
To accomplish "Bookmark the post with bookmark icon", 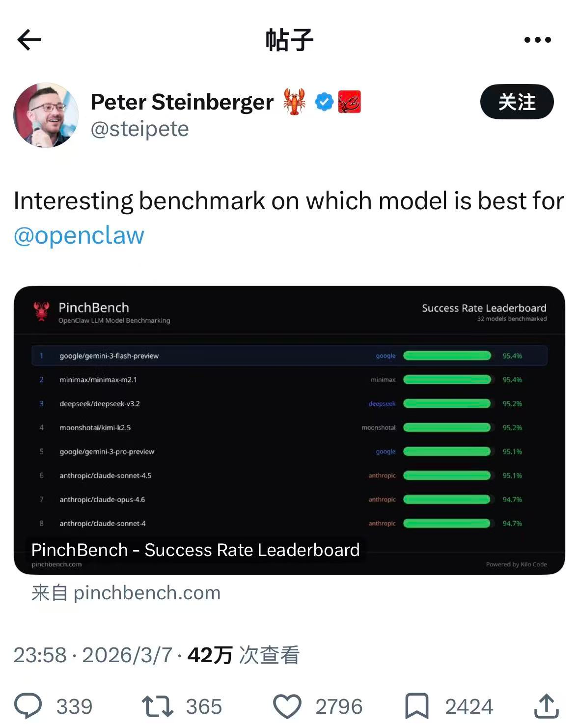I will 417,706.
